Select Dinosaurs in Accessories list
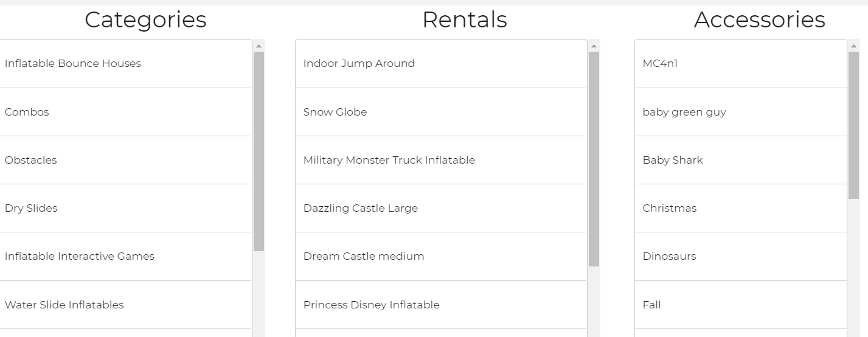Image resolution: width=868 pixels, height=337 pixels. 669,256
